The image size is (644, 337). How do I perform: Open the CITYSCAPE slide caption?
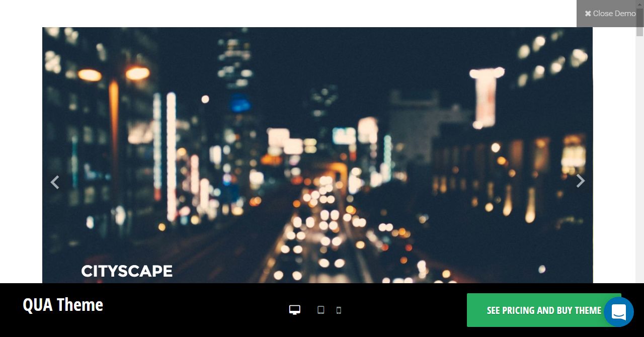127,271
